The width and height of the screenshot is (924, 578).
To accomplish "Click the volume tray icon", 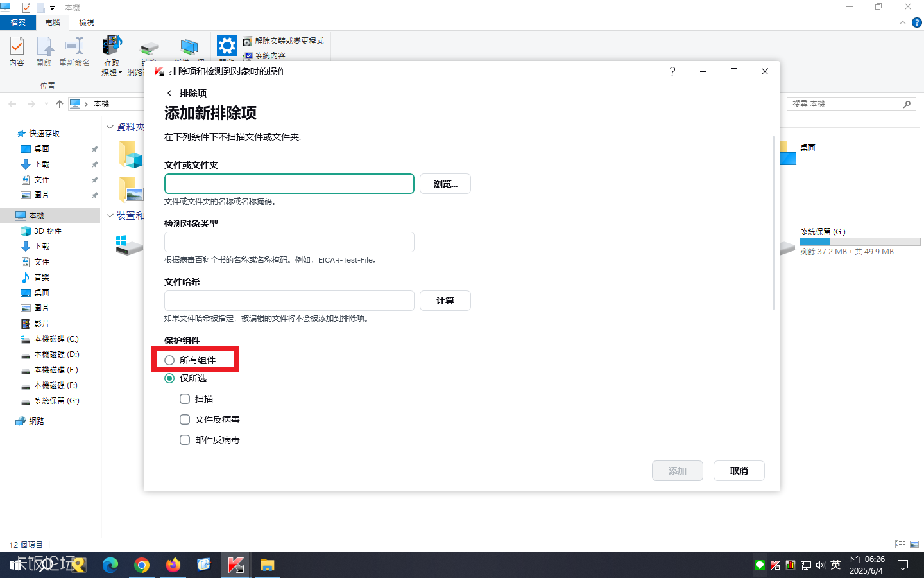I will [x=821, y=565].
